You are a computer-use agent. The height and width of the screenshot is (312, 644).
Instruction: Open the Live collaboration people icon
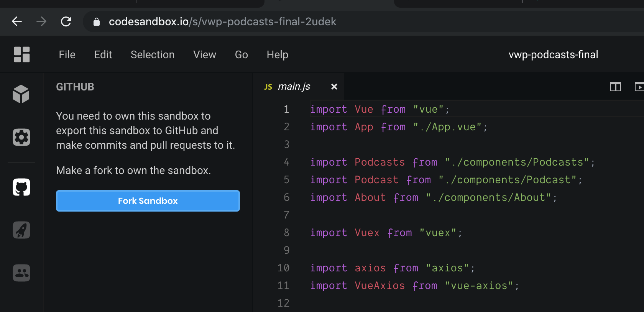click(21, 273)
